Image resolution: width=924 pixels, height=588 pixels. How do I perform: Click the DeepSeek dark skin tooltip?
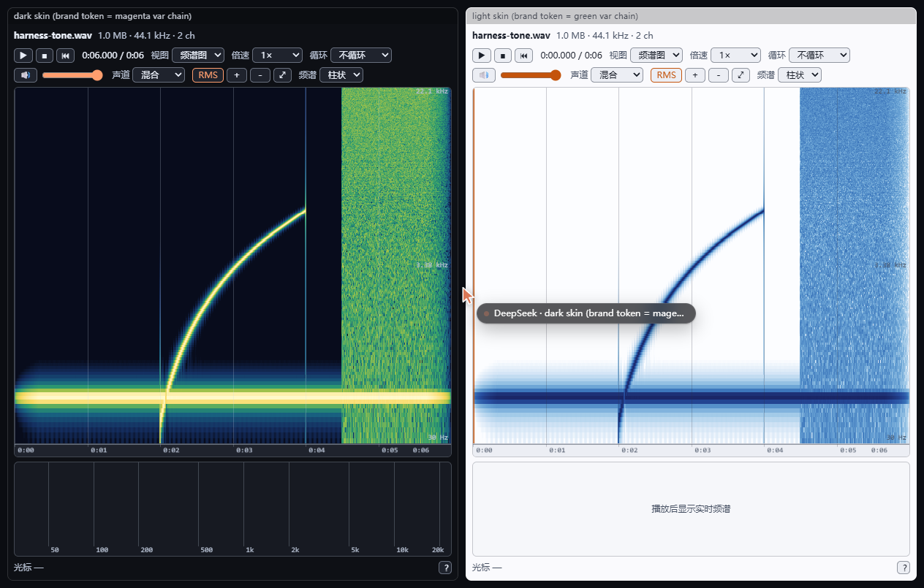[586, 313]
